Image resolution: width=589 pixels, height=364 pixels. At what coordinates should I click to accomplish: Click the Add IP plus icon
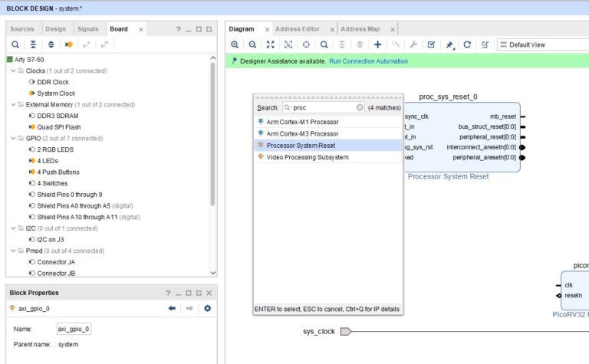pyautogui.click(x=377, y=44)
